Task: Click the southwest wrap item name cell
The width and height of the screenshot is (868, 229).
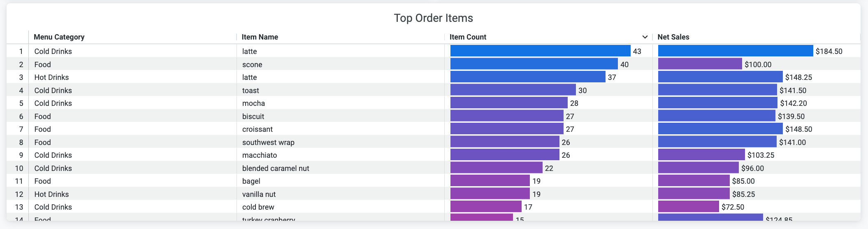Action: click(x=268, y=142)
